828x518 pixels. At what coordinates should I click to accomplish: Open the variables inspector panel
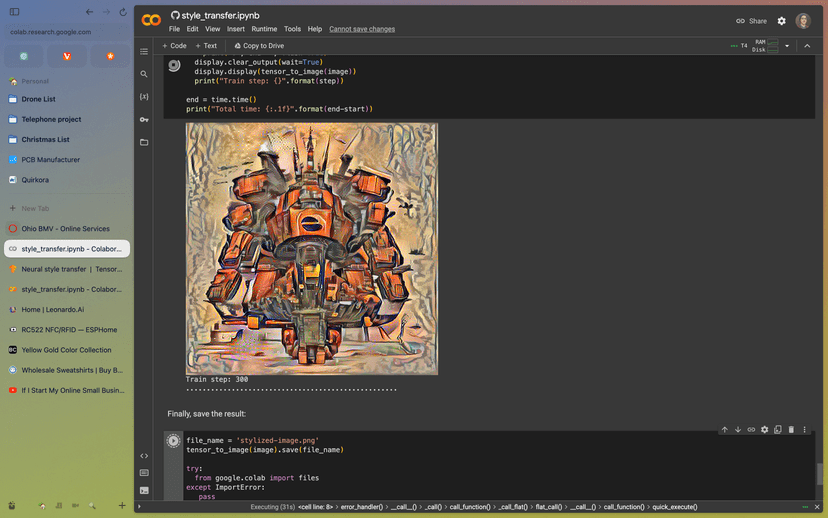click(x=144, y=97)
